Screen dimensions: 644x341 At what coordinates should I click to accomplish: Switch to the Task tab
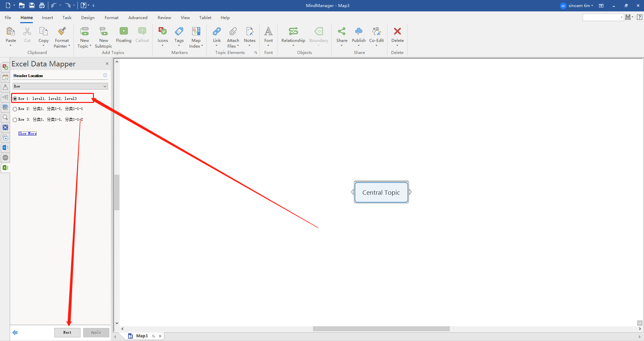pos(67,17)
